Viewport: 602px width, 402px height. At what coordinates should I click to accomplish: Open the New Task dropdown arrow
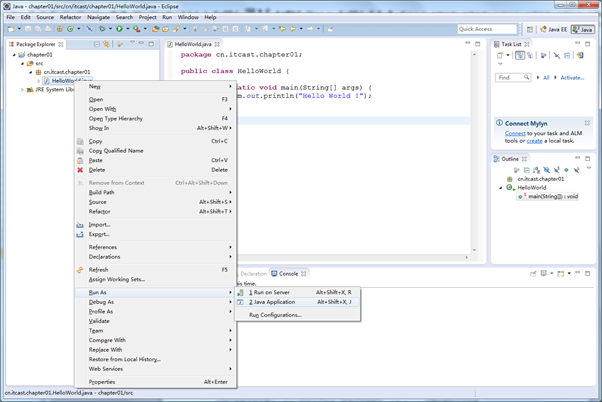[x=508, y=56]
